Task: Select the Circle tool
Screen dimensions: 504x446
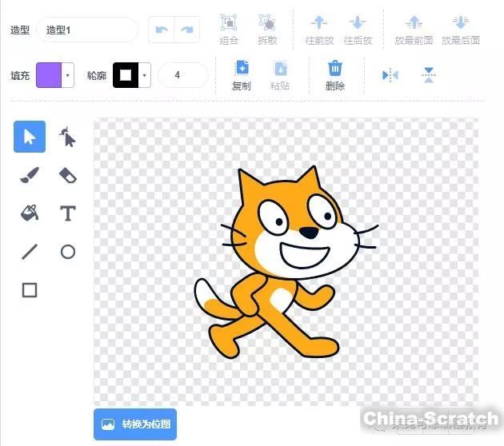Action: click(x=68, y=252)
